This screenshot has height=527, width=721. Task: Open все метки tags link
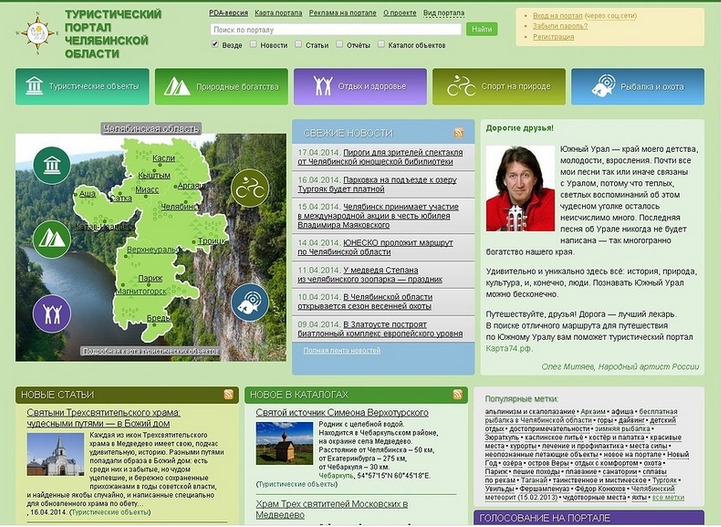668,498
